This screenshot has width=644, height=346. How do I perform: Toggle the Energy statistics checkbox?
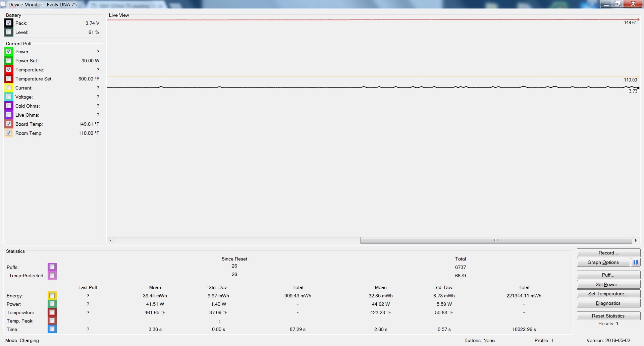click(52, 296)
